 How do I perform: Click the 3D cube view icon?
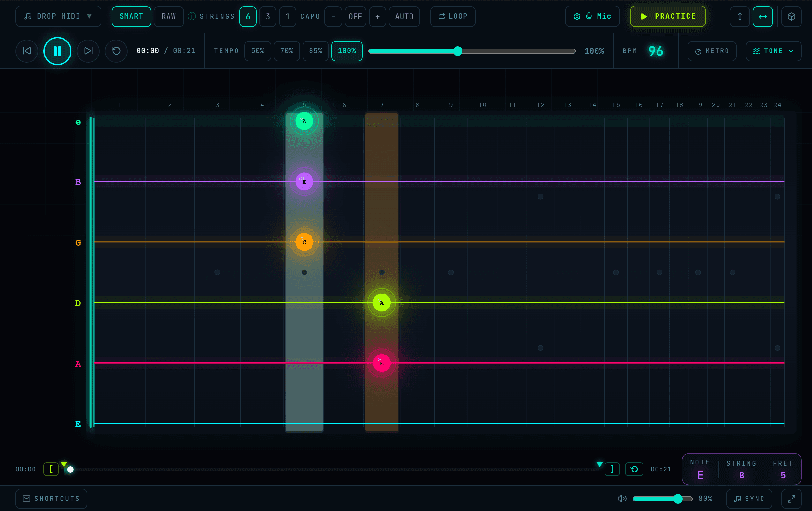click(792, 17)
